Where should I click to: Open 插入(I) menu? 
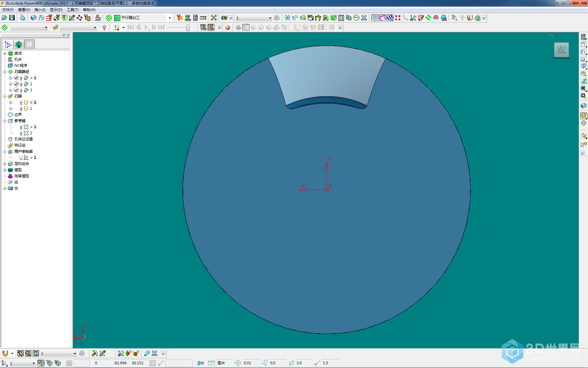point(40,10)
